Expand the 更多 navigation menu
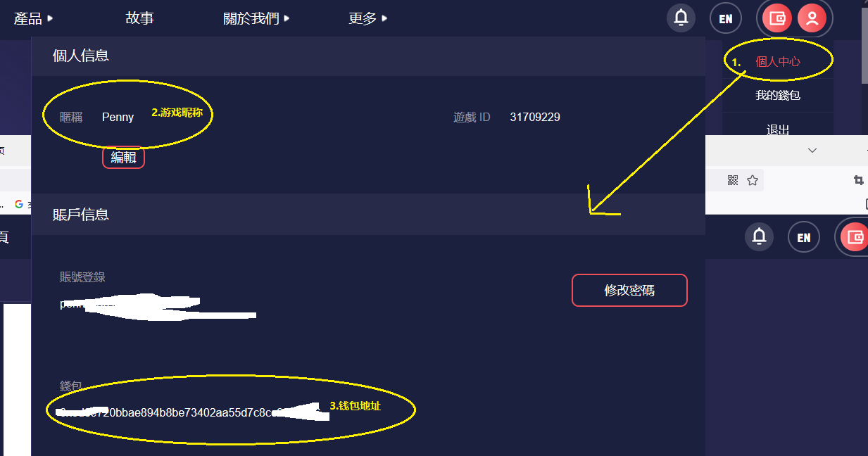This screenshot has height=456, width=868. click(367, 18)
